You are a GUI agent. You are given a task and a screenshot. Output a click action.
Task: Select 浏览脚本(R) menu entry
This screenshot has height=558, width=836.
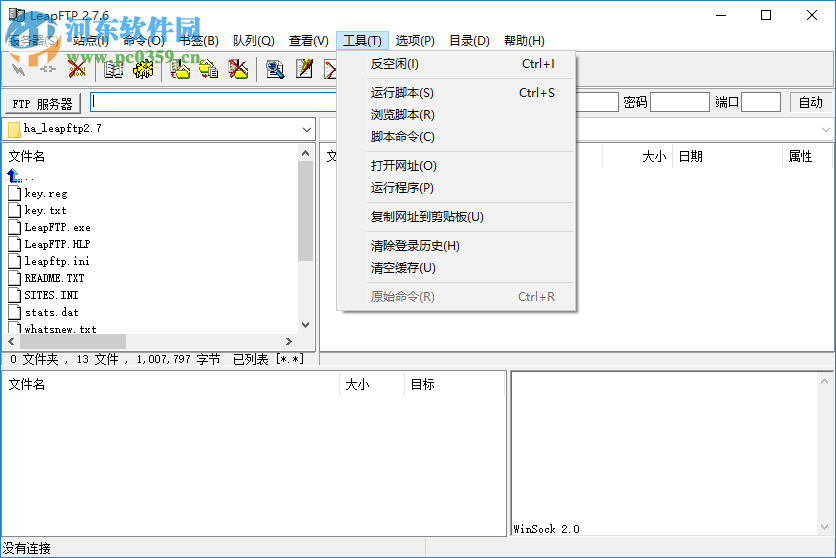tap(456, 115)
